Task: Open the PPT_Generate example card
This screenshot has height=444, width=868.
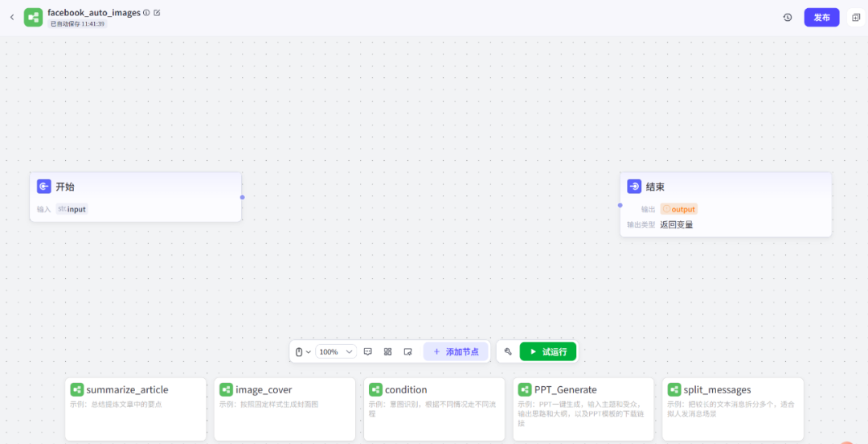Action: pos(583,409)
